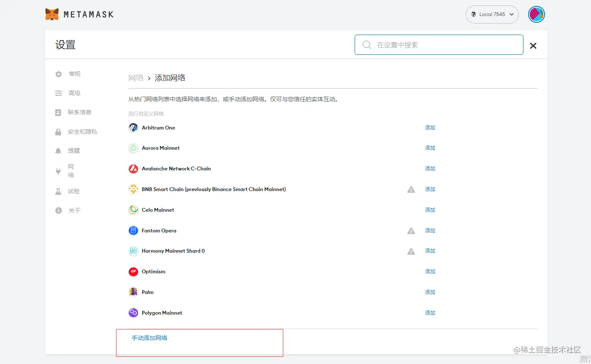Click the 添加网络 breadcrumb title
This screenshot has height=364, width=591.
170,78
